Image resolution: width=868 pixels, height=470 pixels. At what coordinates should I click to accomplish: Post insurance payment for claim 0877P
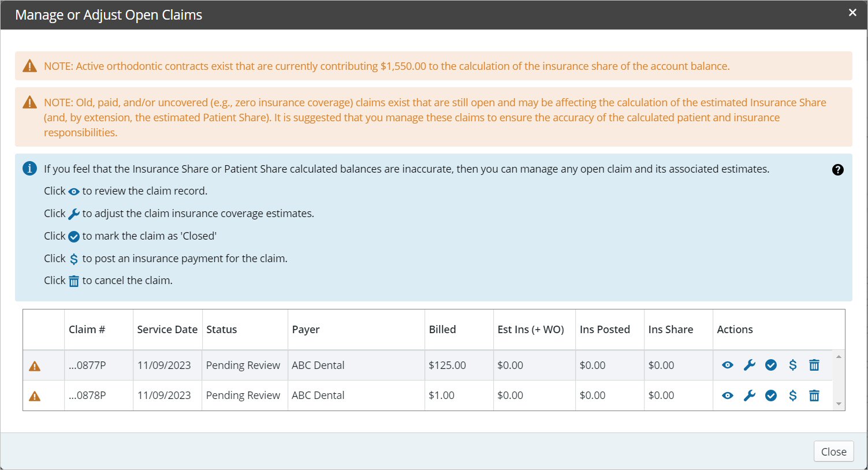[x=793, y=365]
